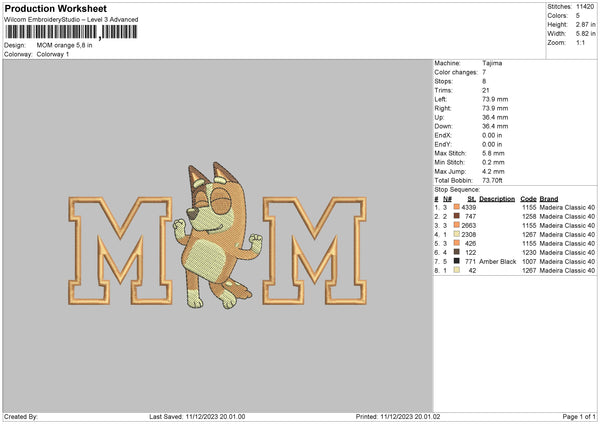Click the black Amber Black color swatch

457,261
